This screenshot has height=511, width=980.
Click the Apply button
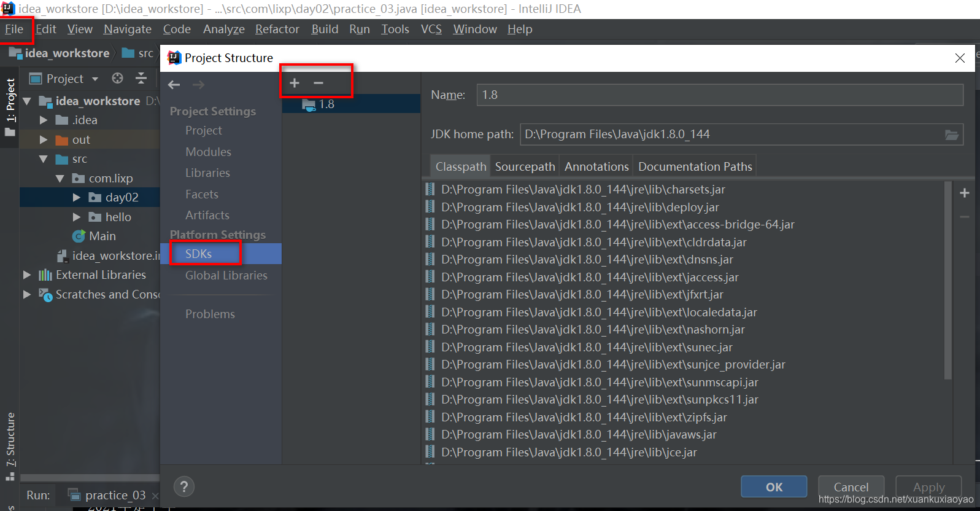[x=928, y=486]
